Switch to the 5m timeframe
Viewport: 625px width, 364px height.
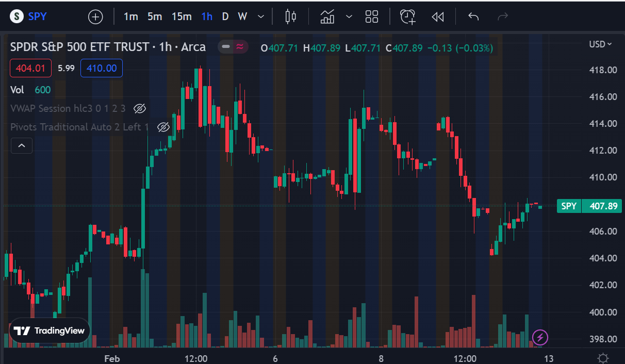point(155,16)
